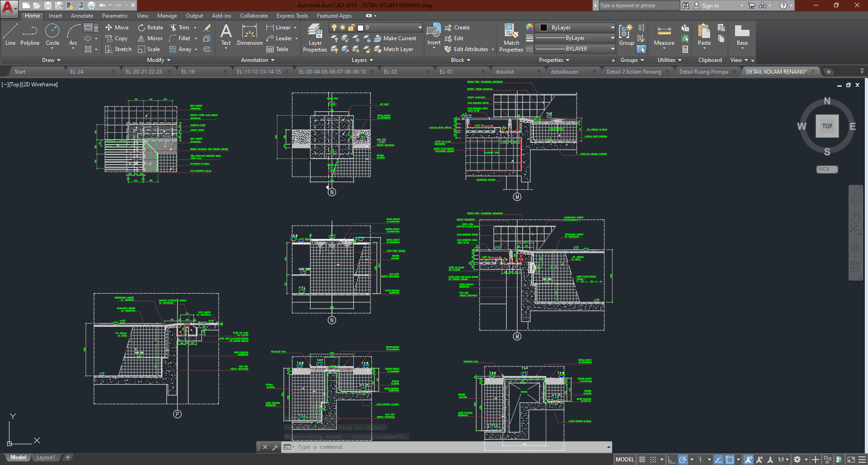Toggle ortho mode in status bar
The image size is (868, 465).
tap(672, 460)
